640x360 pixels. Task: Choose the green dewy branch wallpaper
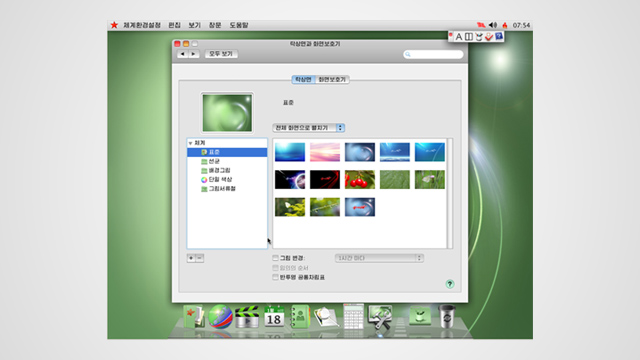(x=325, y=207)
